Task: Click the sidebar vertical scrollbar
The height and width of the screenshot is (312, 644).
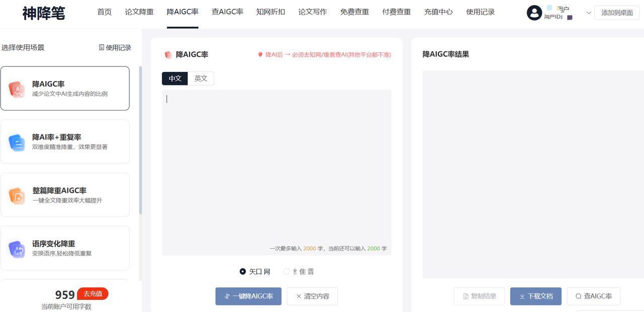Action: 140,141
